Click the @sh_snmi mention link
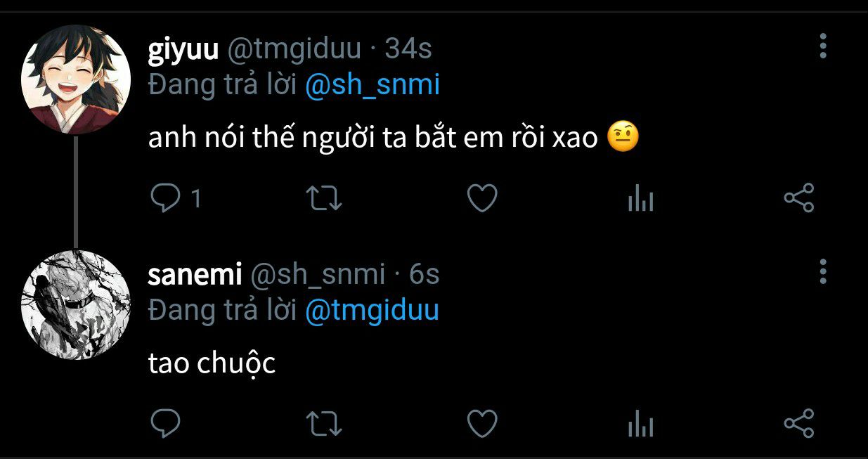The height and width of the screenshot is (459, 868). coord(372,86)
